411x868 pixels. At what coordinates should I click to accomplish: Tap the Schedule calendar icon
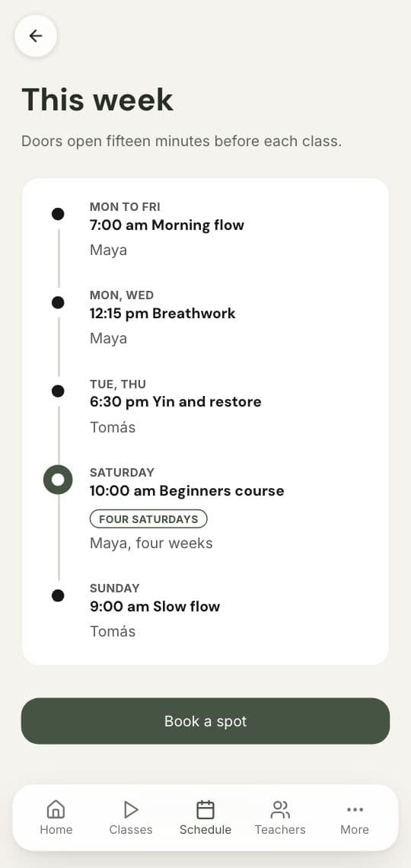(x=205, y=809)
